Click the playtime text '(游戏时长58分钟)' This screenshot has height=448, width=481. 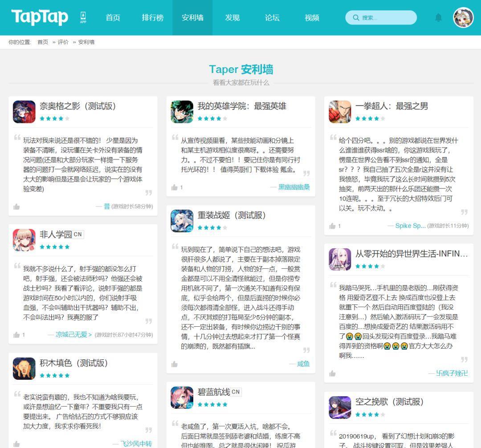click(x=132, y=206)
